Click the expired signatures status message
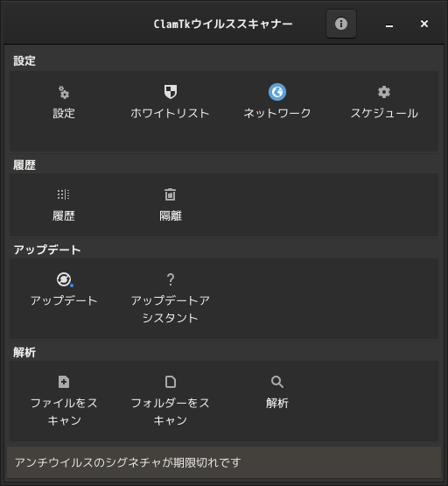 128,462
